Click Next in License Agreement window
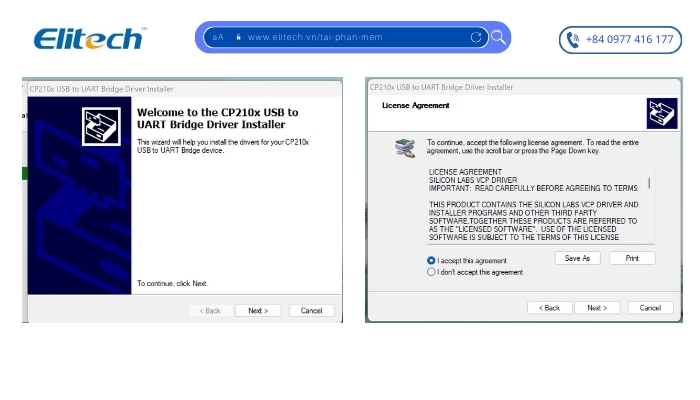This screenshot has height=400, width=700. [597, 308]
